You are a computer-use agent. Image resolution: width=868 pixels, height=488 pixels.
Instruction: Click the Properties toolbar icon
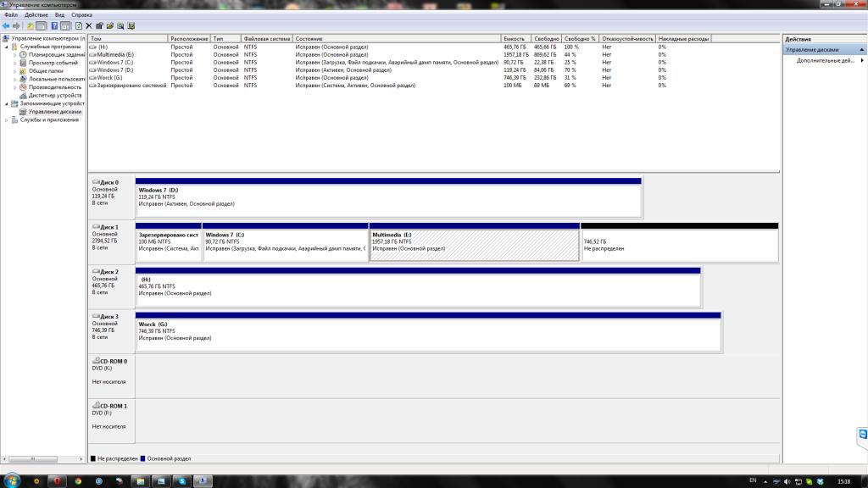pyautogui.click(x=100, y=26)
